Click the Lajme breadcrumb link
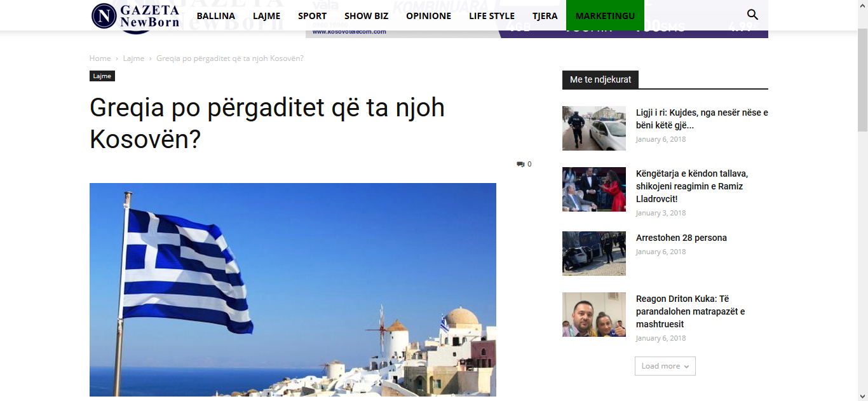This screenshot has width=868, height=401. pyautogui.click(x=133, y=58)
